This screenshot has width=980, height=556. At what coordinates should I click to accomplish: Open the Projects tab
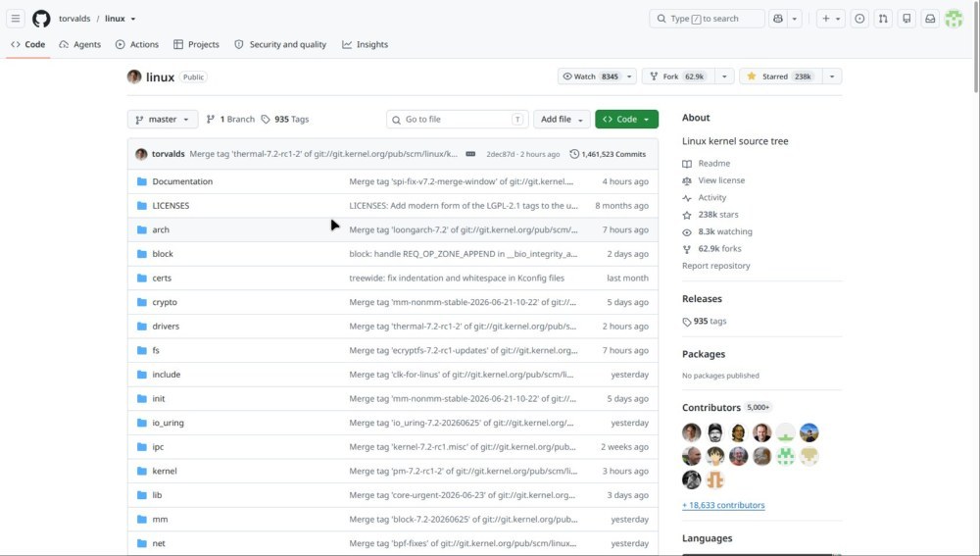pyautogui.click(x=196, y=44)
